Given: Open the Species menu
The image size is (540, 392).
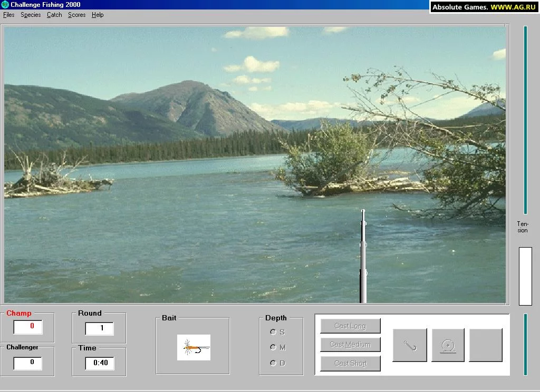Looking at the screenshot, I should (31, 15).
